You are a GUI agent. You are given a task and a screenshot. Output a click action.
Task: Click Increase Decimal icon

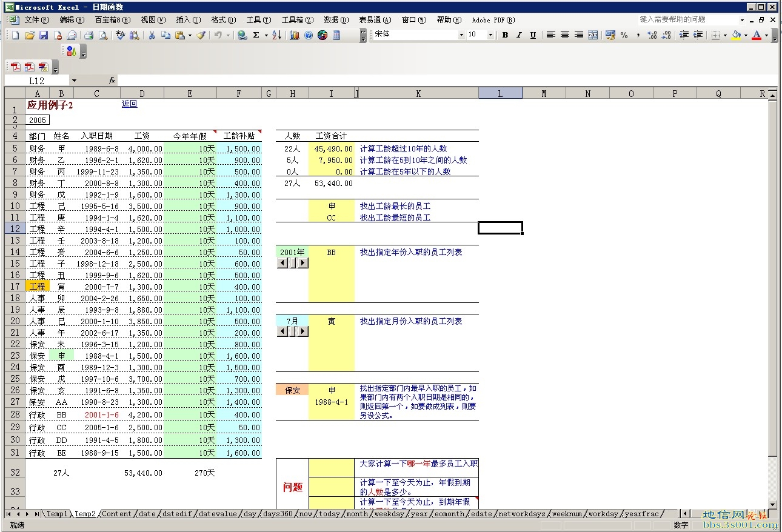pos(652,35)
